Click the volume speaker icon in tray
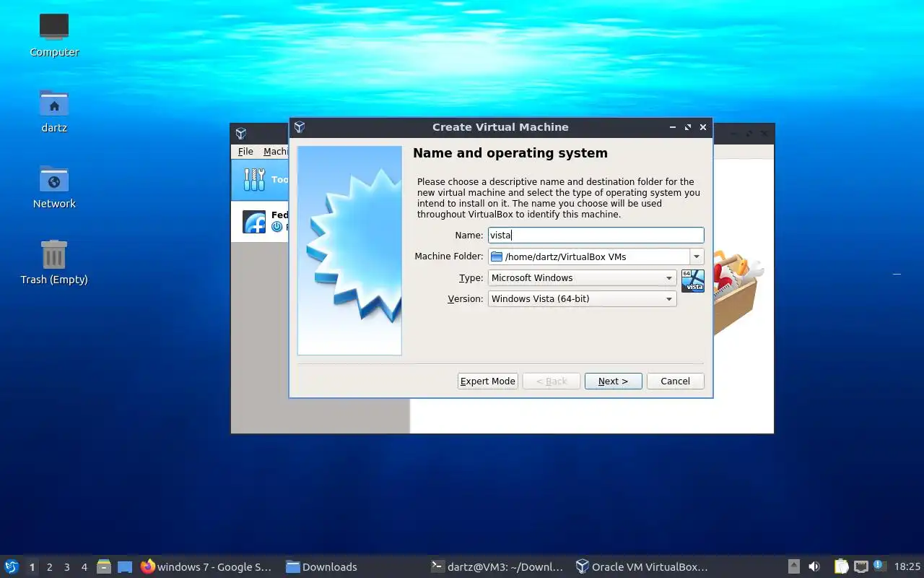Screen dimensions: 924x578 pos(814,566)
